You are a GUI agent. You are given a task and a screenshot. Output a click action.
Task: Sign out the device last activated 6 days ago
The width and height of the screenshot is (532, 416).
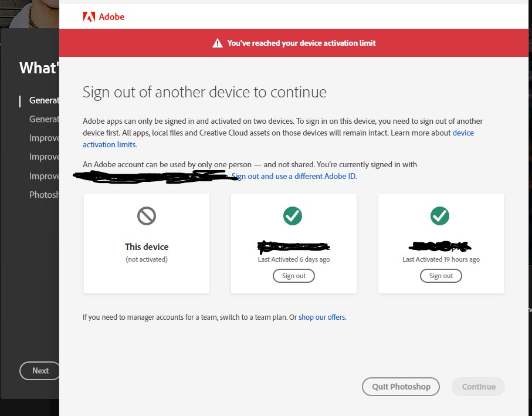coord(293,275)
